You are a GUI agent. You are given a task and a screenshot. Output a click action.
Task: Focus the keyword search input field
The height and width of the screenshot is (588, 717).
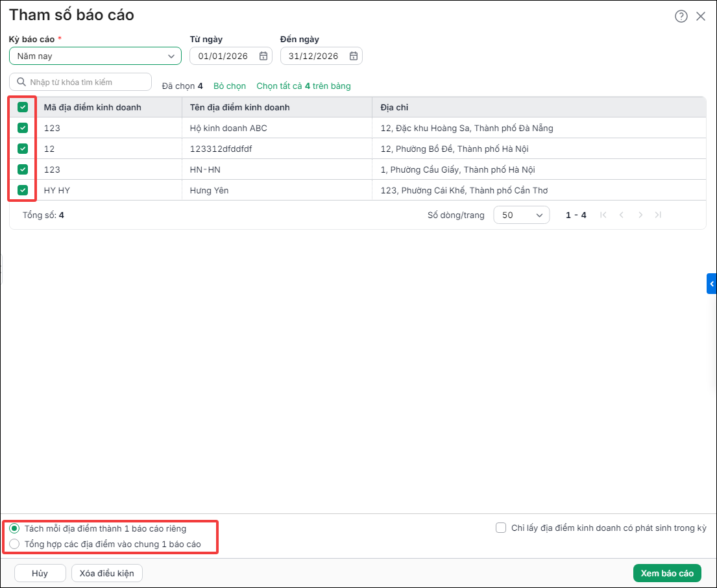[80, 82]
